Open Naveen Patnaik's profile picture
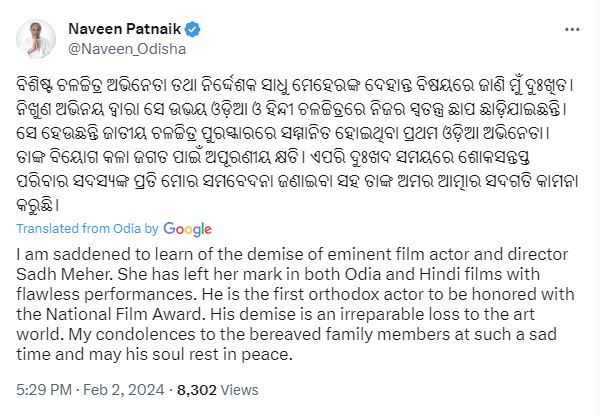 [40, 36]
